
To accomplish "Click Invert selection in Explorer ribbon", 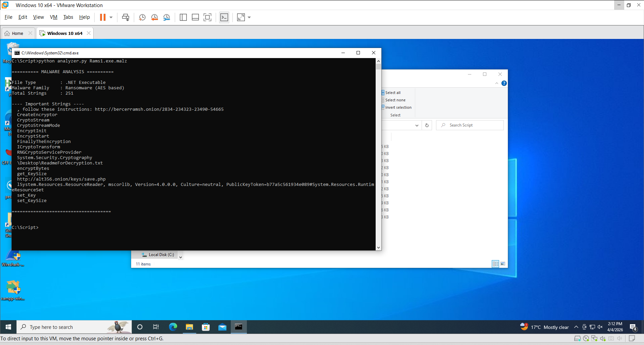I will click(398, 107).
